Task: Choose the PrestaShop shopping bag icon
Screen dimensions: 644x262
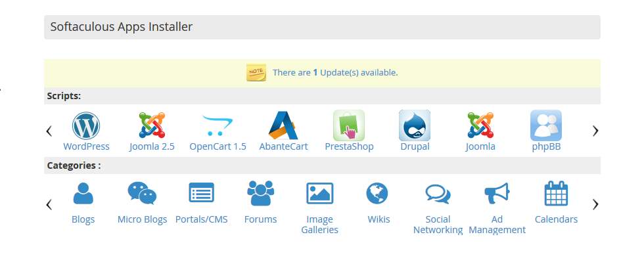Action: pos(349,125)
